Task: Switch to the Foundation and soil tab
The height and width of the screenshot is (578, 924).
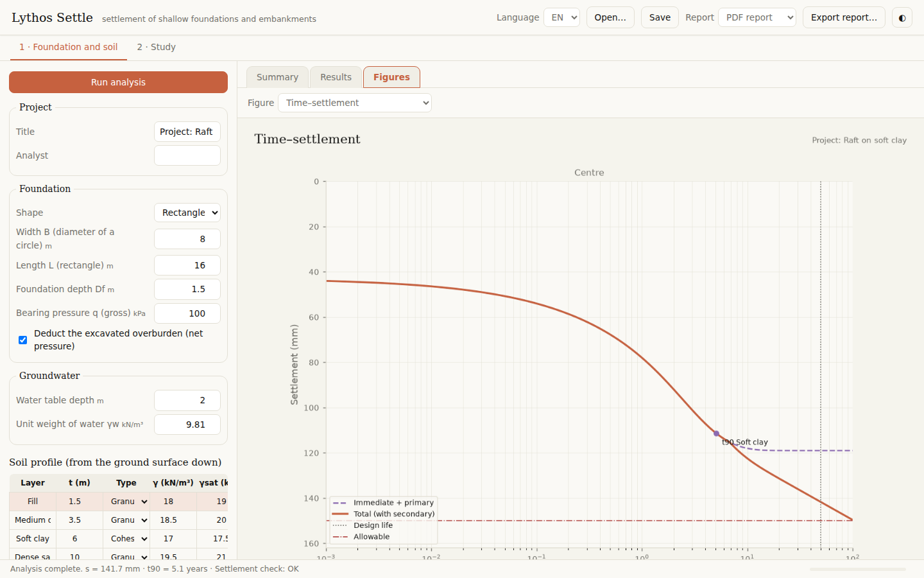Action: (x=69, y=47)
